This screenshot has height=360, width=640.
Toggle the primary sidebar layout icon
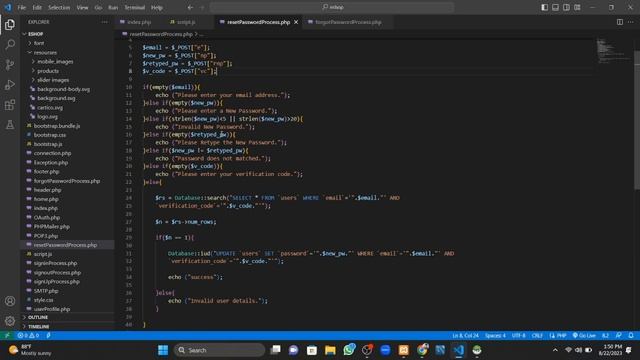pos(544,7)
